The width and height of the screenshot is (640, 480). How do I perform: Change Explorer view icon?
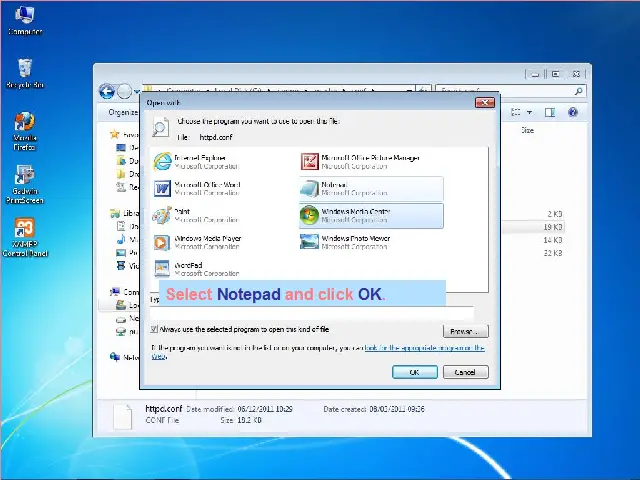[x=516, y=112]
